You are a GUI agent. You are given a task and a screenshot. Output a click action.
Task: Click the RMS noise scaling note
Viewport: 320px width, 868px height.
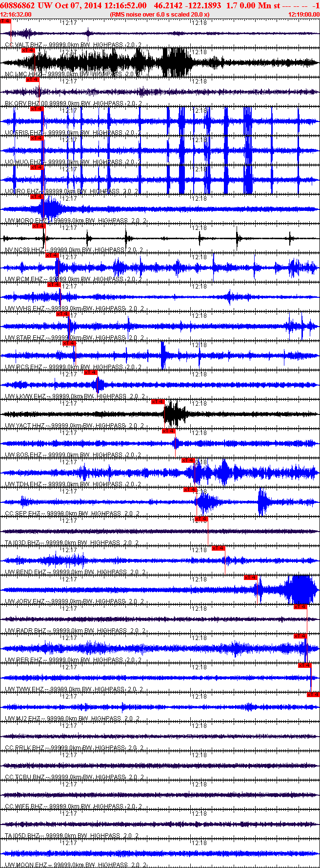tap(160, 15)
